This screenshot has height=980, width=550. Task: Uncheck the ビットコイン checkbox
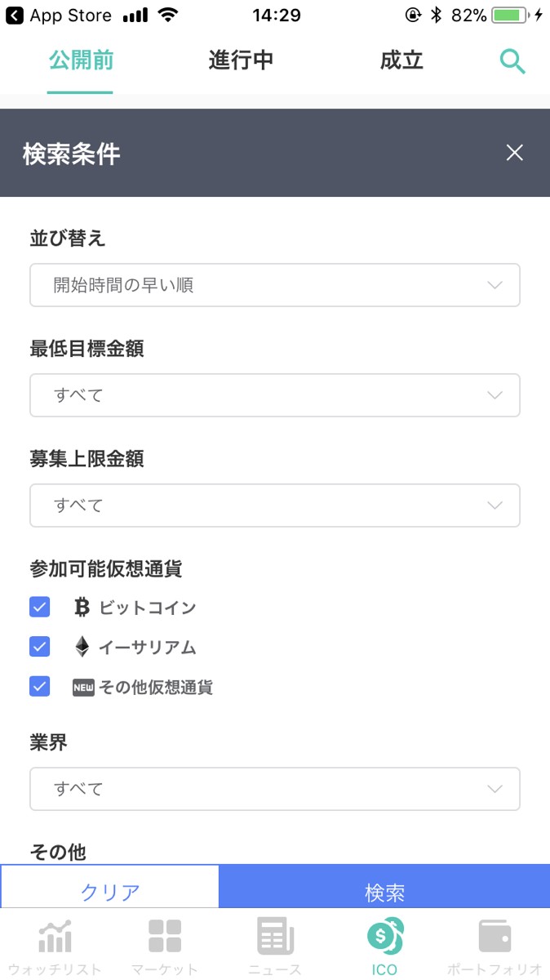click(40, 608)
